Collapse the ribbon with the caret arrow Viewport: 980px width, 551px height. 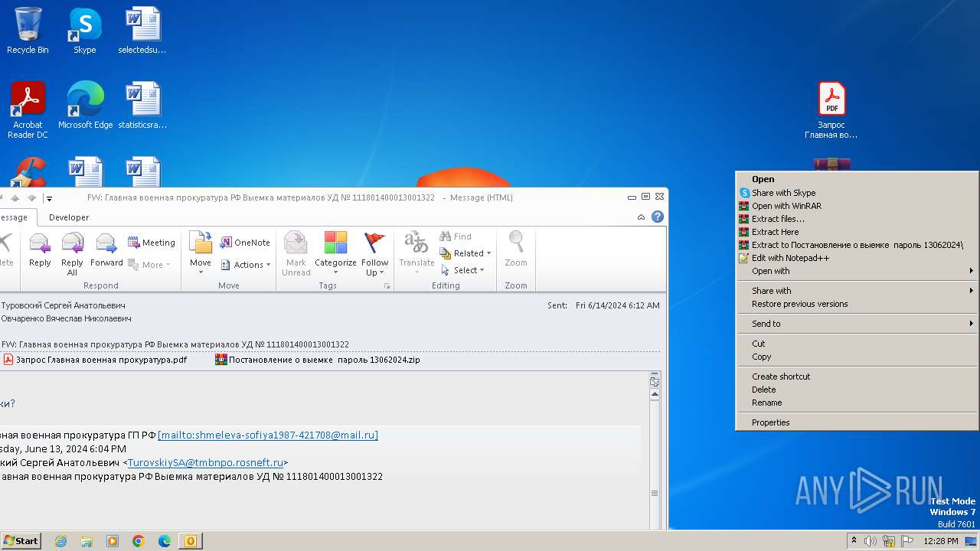pos(641,217)
